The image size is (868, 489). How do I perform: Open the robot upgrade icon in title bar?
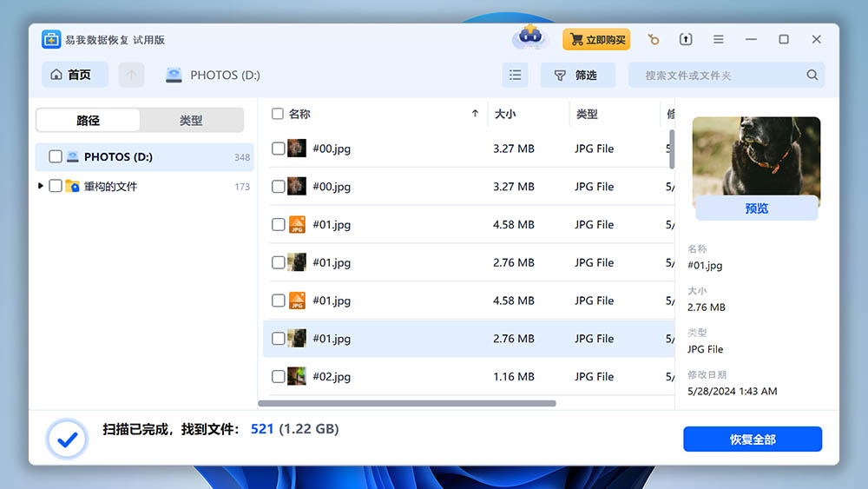click(530, 37)
